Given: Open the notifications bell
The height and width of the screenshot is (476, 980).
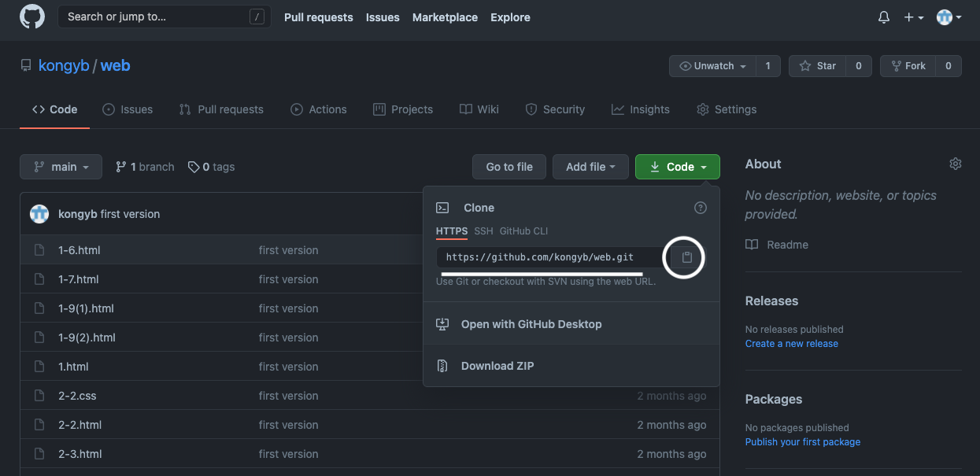Looking at the screenshot, I should (x=884, y=17).
